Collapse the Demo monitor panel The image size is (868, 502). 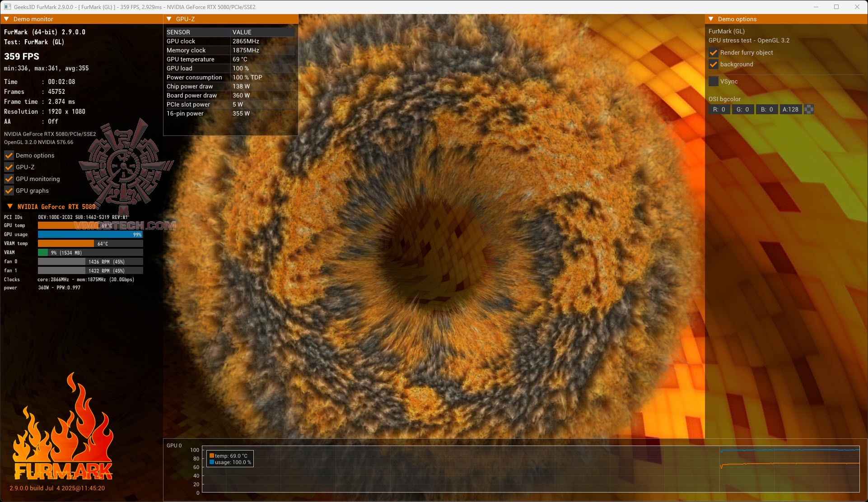point(6,19)
